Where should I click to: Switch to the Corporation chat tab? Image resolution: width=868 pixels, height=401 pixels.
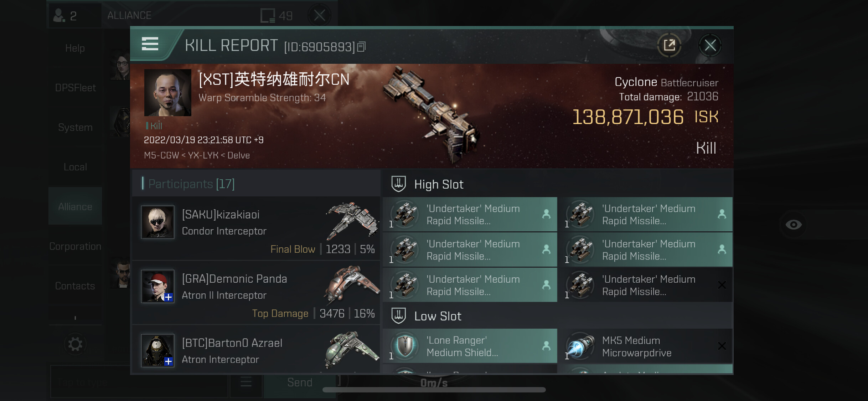click(x=75, y=246)
